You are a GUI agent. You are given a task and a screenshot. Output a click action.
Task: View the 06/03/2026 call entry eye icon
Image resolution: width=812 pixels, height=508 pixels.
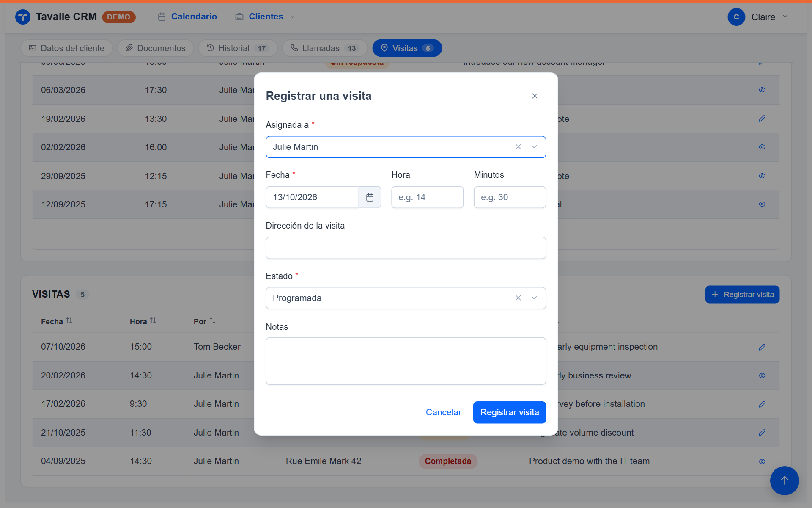(x=762, y=90)
